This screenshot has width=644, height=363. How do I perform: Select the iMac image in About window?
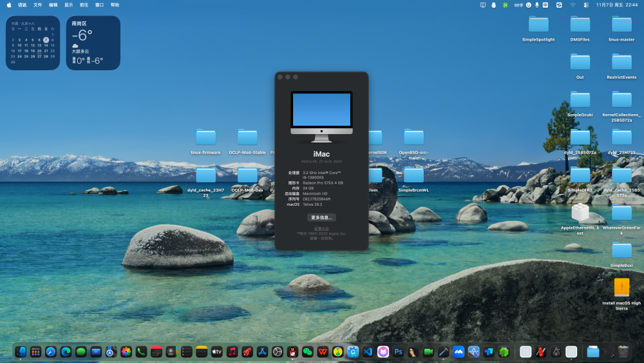coord(321,116)
